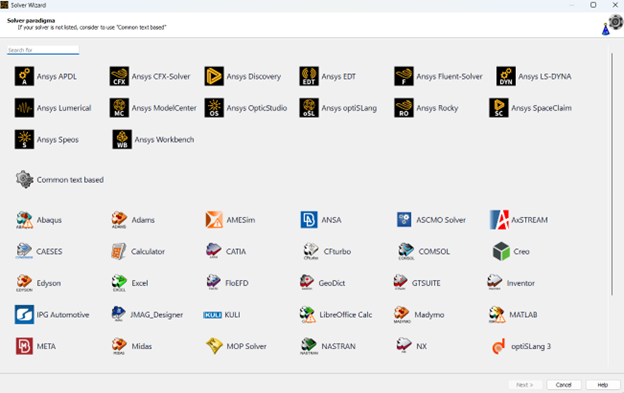624x393 pixels.
Task: Select the Ansys Workbench icon
Action: pos(122,140)
